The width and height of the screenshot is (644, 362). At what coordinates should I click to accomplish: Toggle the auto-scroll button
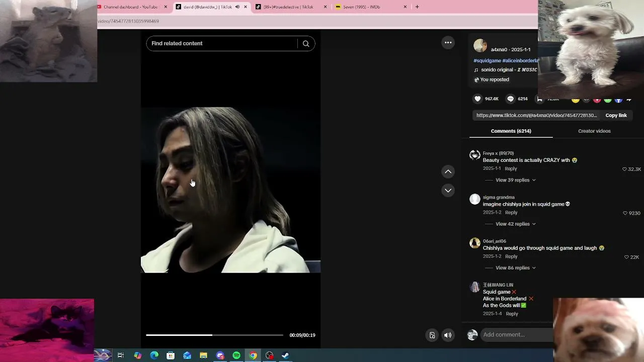point(432,335)
